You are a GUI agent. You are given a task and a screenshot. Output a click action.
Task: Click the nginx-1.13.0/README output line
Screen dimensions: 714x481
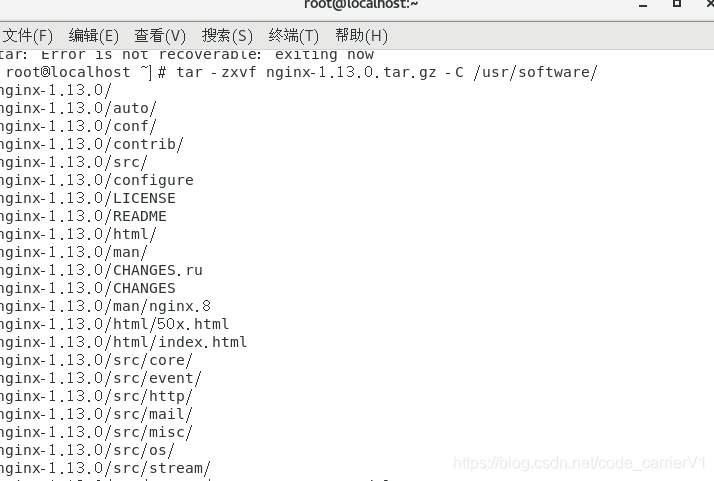coord(83,216)
